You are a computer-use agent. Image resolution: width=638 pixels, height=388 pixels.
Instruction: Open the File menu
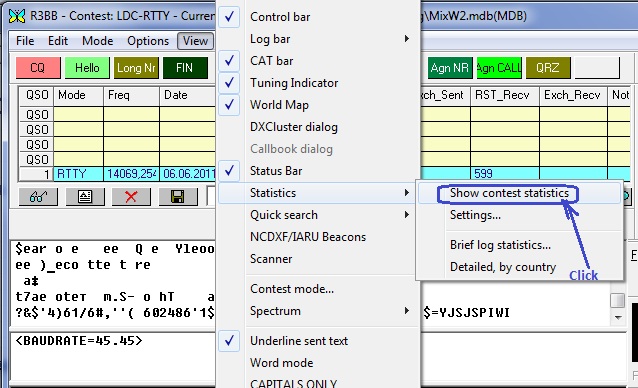(x=25, y=41)
